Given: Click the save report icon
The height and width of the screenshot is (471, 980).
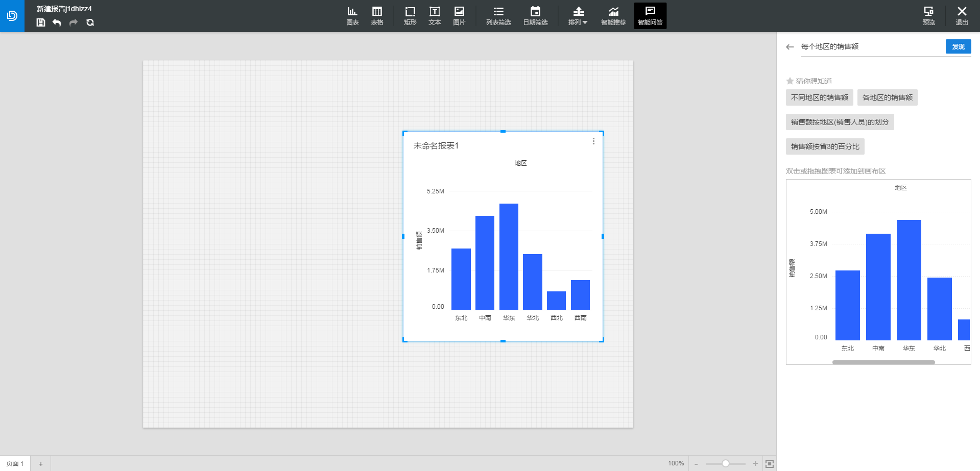Looking at the screenshot, I should (x=41, y=22).
